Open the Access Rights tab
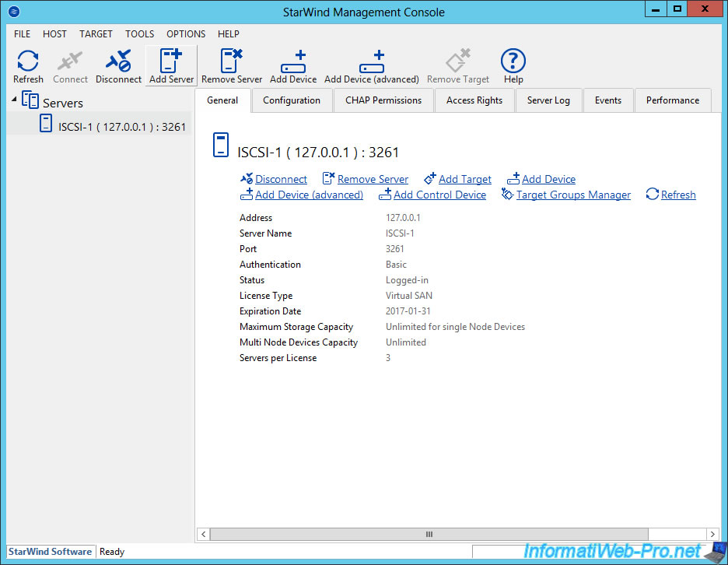 coord(474,100)
